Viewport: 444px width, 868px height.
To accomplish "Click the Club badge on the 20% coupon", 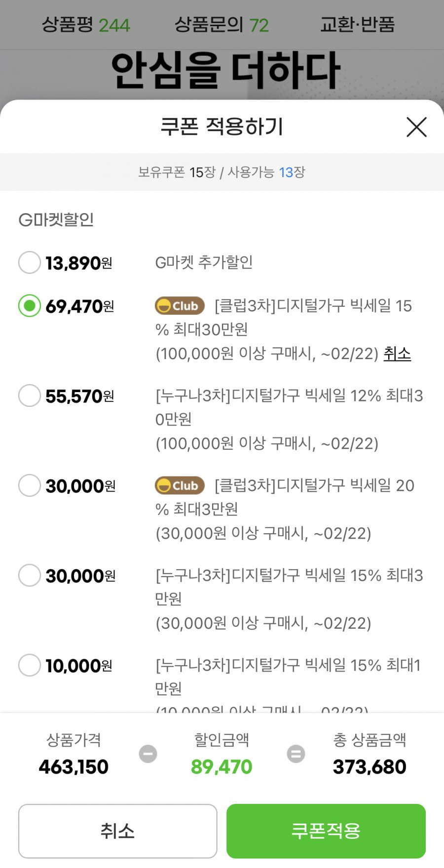I will click(x=180, y=485).
